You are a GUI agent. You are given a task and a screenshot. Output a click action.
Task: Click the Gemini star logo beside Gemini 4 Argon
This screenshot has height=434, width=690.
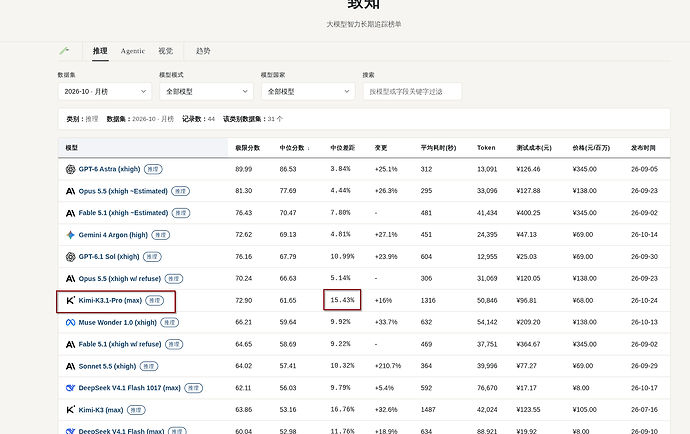70,235
